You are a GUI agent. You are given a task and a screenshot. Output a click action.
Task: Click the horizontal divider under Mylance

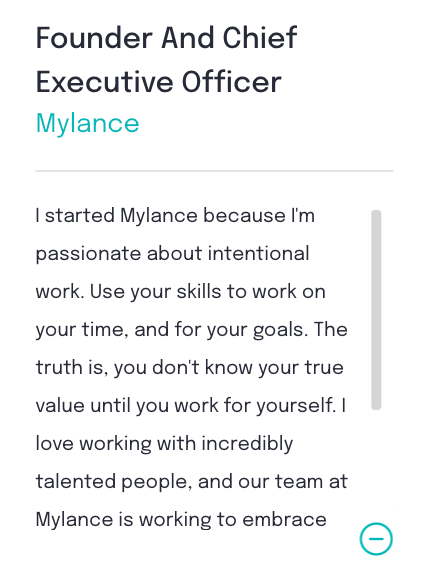(214, 171)
